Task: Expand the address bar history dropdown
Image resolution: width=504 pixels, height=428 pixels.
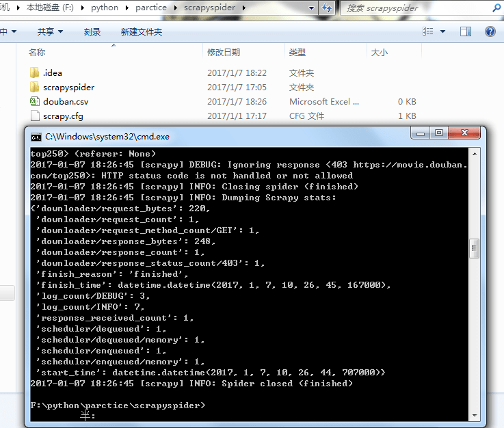Action: 311,8
